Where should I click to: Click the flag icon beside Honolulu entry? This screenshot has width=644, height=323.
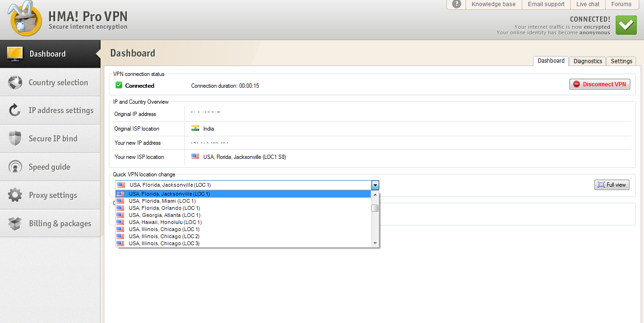pyautogui.click(x=120, y=222)
